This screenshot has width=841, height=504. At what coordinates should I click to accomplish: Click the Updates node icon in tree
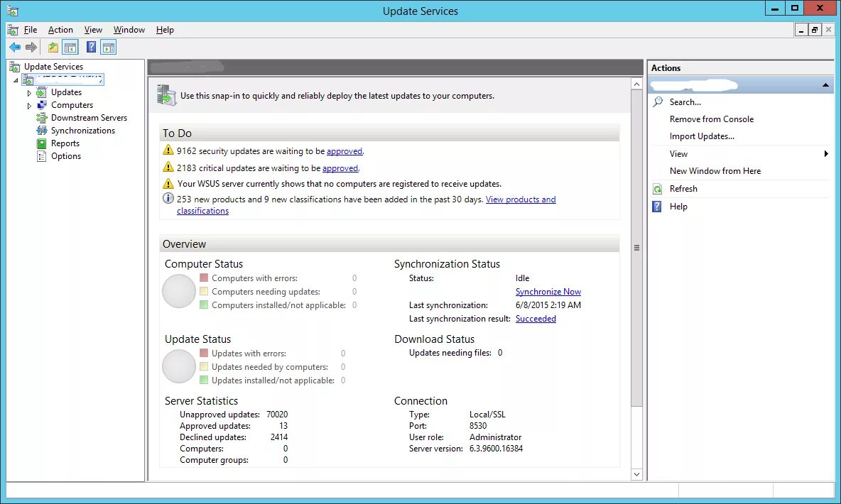tap(41, 92)
